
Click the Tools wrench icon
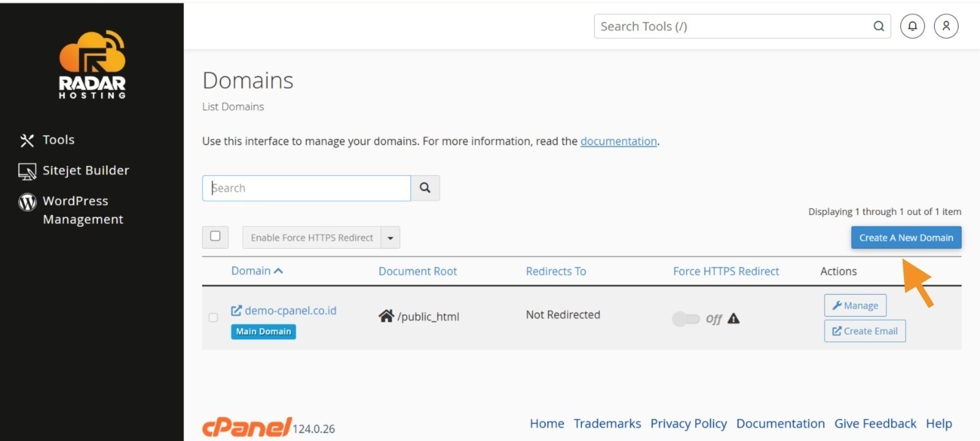coord(27,140)
